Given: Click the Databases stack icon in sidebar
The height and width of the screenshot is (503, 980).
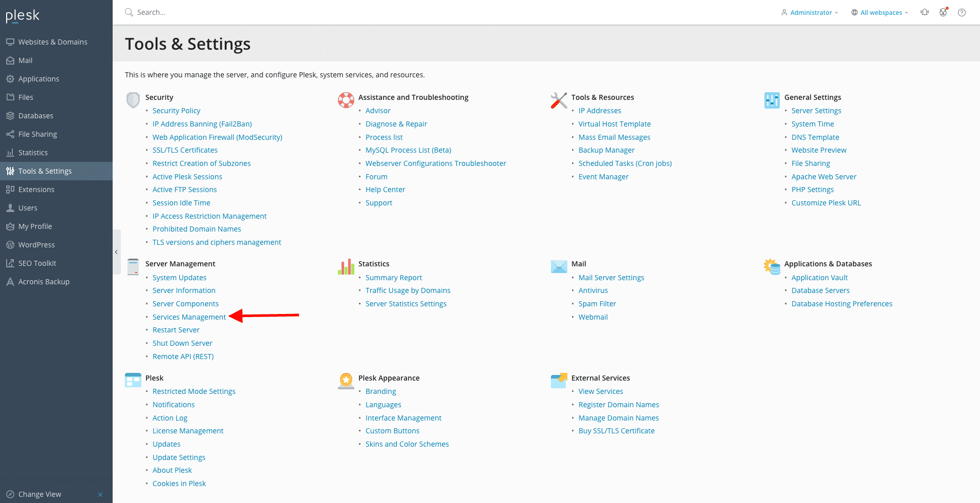Looking at the screenshot, I should pos(10,116).
